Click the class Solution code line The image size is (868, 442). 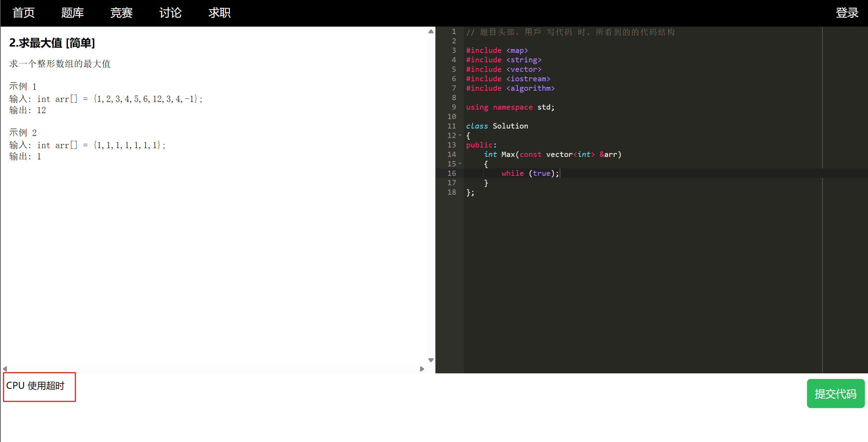pos(497,126)
